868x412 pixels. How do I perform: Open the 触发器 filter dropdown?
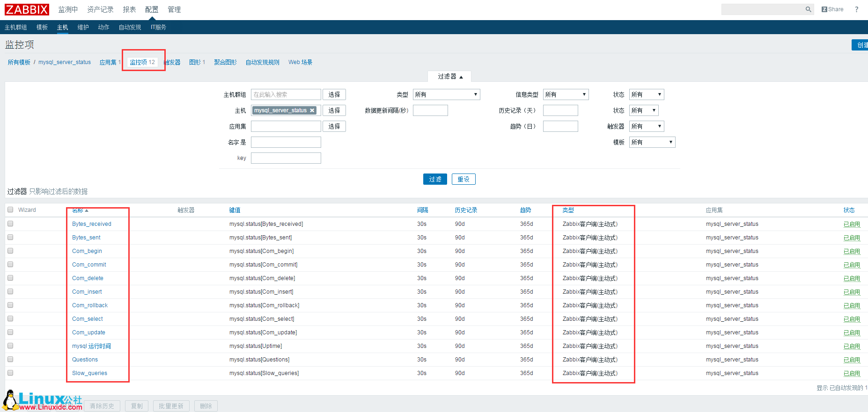(x=647, y=126)
